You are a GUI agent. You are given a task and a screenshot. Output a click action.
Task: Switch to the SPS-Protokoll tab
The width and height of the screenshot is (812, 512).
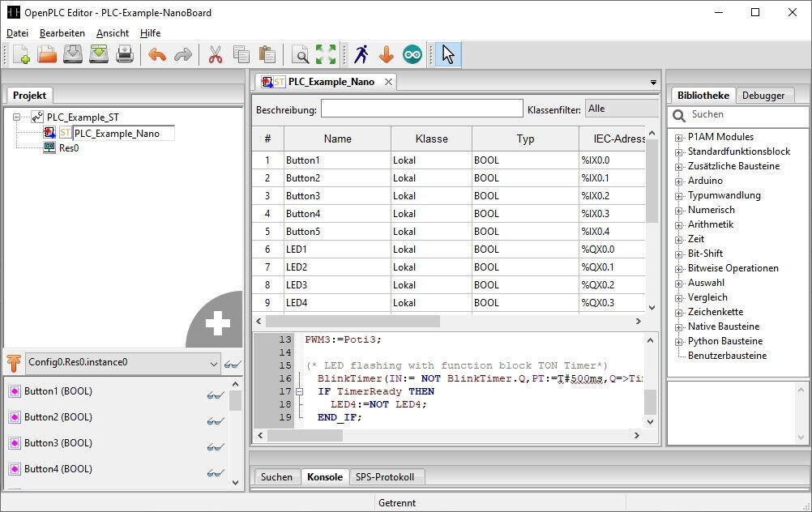coord(385,477)
